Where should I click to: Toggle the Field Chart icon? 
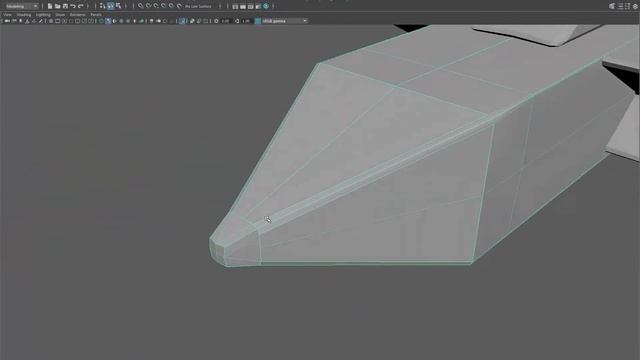77,21
